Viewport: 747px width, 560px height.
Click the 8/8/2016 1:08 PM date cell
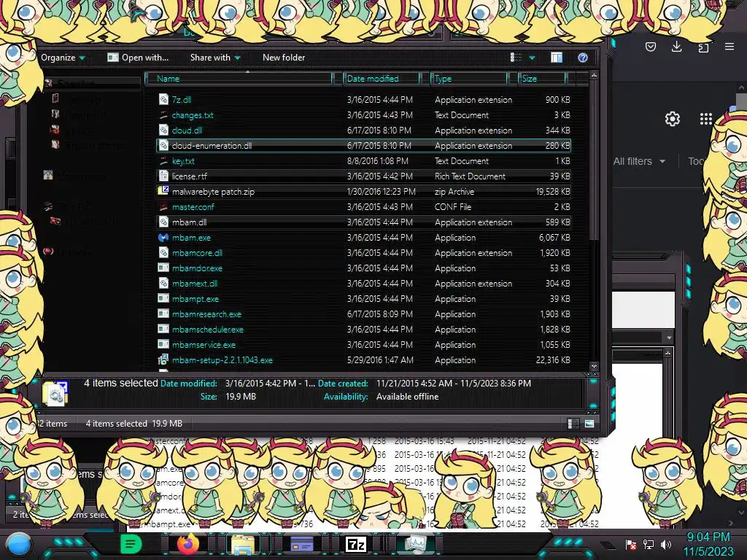pyautogui.click(x=377, y=161)
